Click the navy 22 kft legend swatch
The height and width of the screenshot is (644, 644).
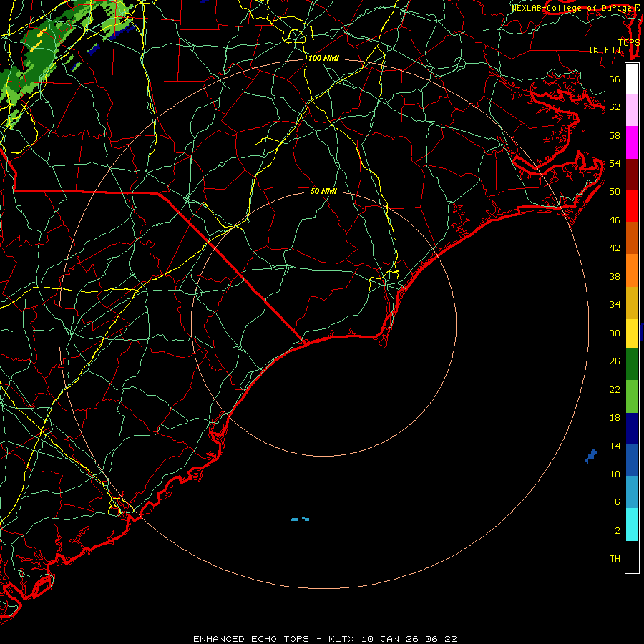(632, 429)
